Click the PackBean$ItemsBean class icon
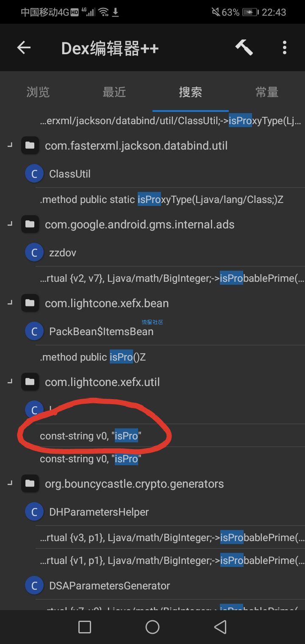 pyautogui.click(x=34, y=331)
